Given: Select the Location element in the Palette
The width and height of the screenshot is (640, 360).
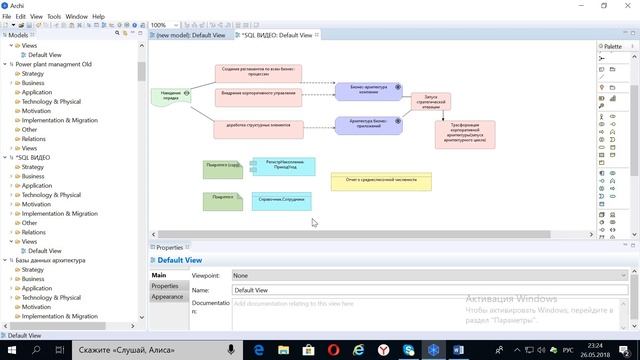Looking at the screenshot, I should coord(602,88).
